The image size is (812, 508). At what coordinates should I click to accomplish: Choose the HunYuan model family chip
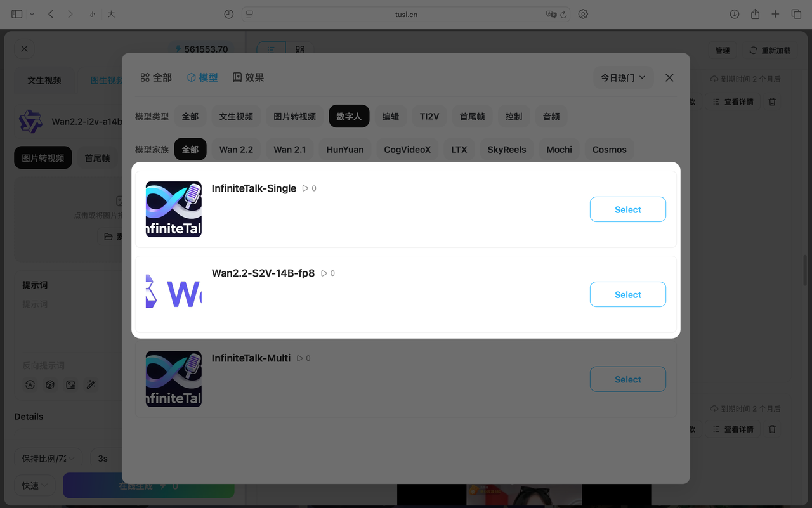(x=344, y=150)
